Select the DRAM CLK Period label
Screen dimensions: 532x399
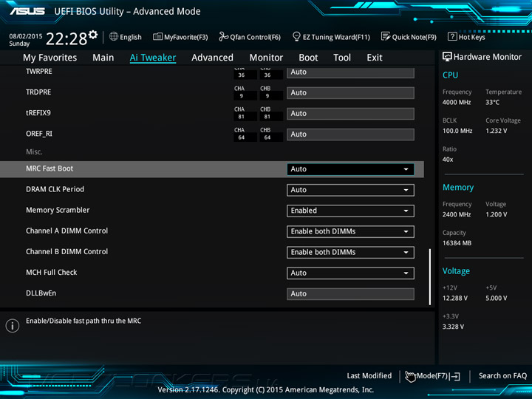click(55, 189)
